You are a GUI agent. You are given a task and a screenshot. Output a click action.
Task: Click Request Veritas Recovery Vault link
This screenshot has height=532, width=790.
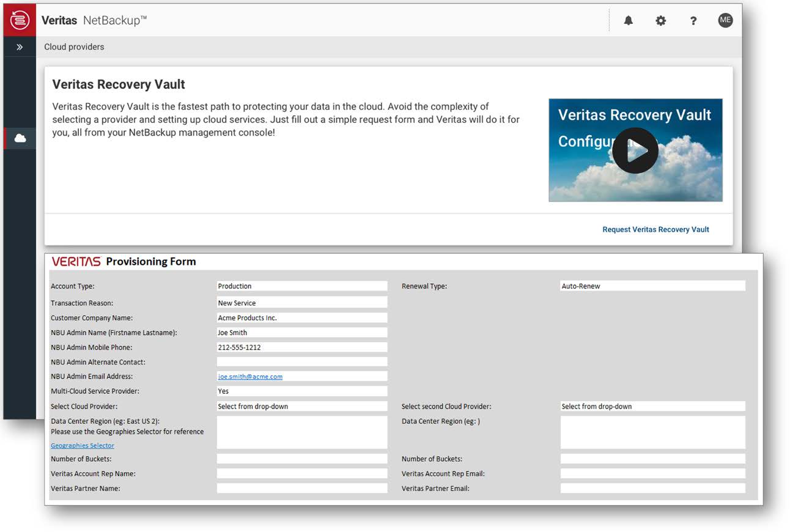point(655,230)
